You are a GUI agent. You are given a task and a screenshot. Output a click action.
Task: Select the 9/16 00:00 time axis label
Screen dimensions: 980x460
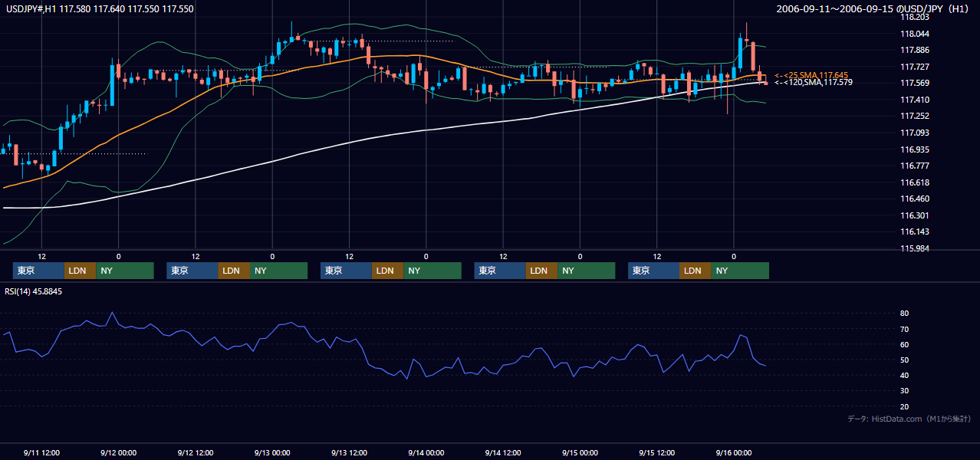[x=734, y=453]
